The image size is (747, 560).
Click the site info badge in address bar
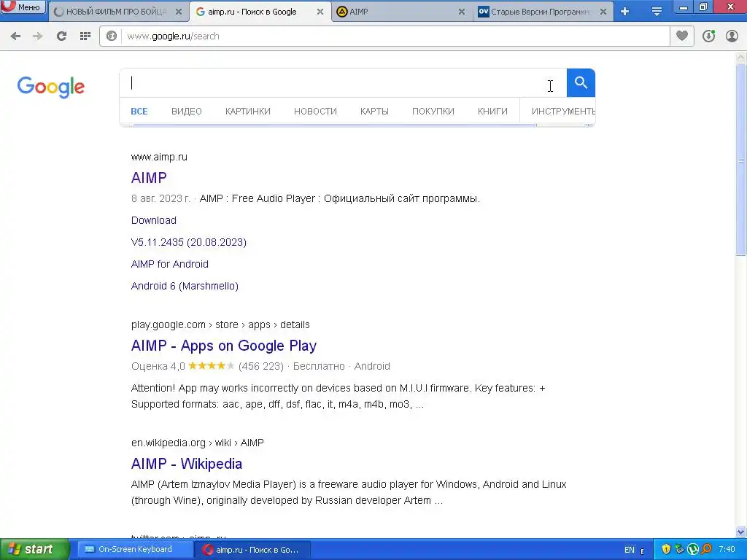112,36
